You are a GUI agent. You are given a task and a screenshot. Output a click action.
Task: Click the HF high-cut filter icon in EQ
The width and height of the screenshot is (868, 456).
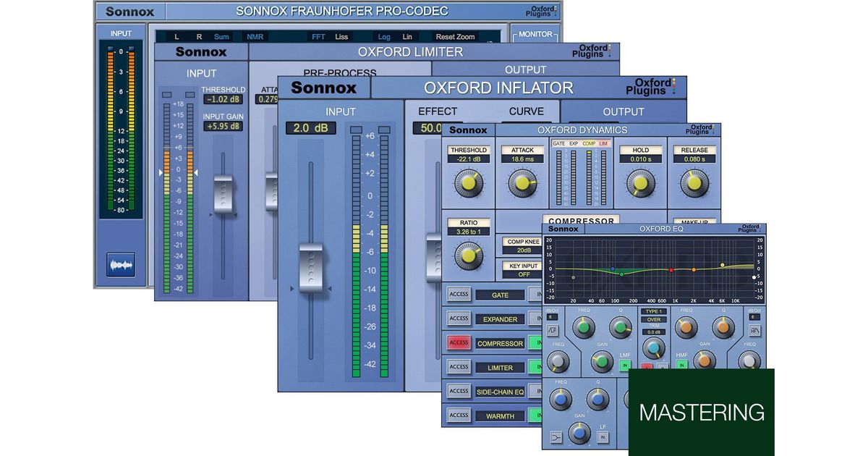[x=754, y=331]
